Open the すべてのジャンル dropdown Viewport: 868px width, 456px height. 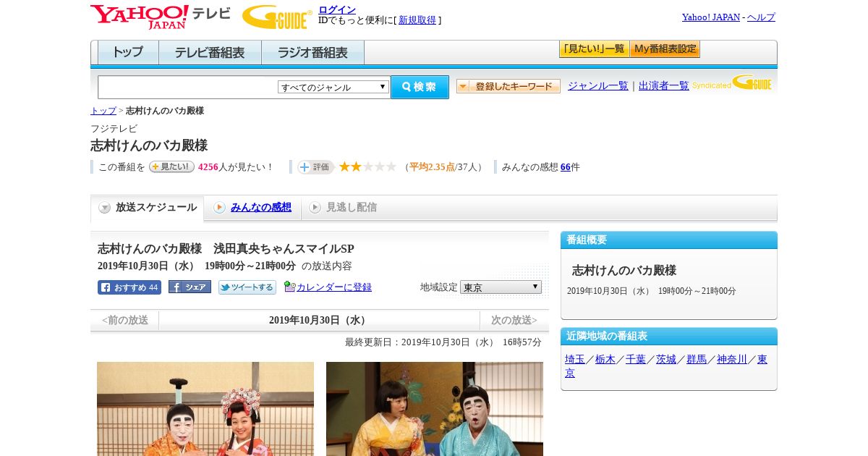tap(333, 87)
